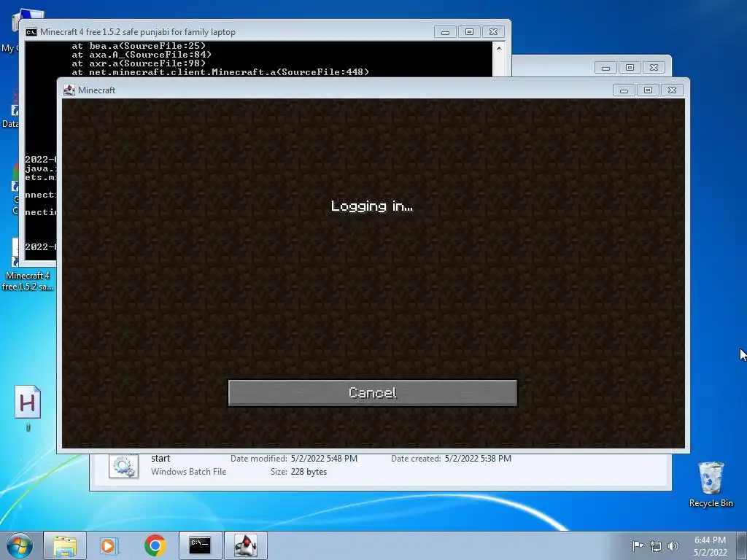The image size is (747, 560).
Task: Select the H file desktop icon
Action: point(28,408)
